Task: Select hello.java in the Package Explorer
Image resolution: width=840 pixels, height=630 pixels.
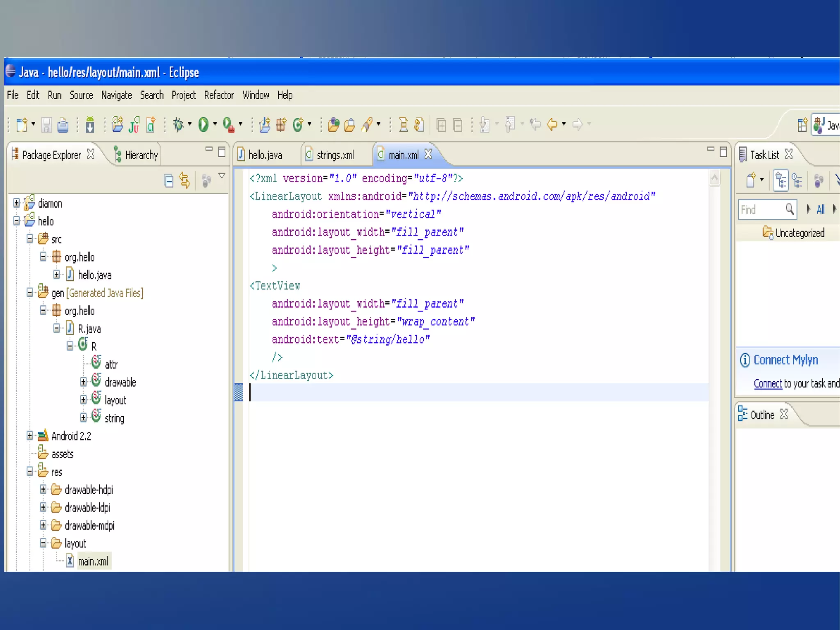Action: 94,275
